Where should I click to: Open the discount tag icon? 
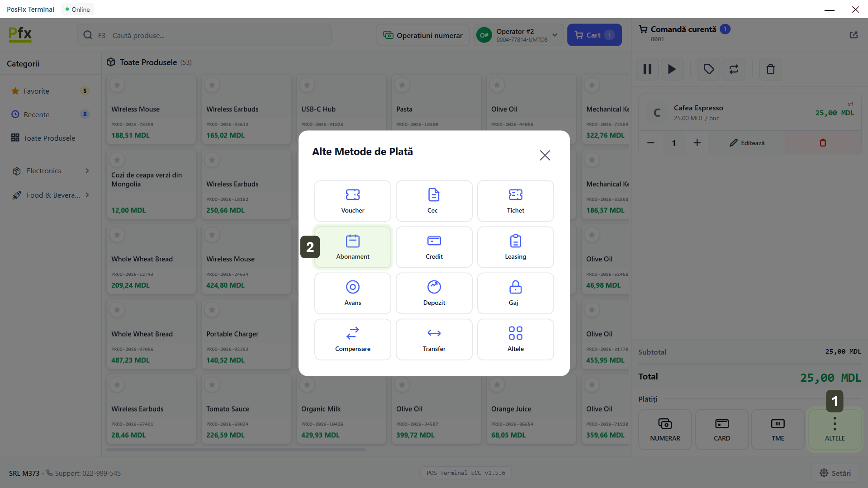coord(708,69)
